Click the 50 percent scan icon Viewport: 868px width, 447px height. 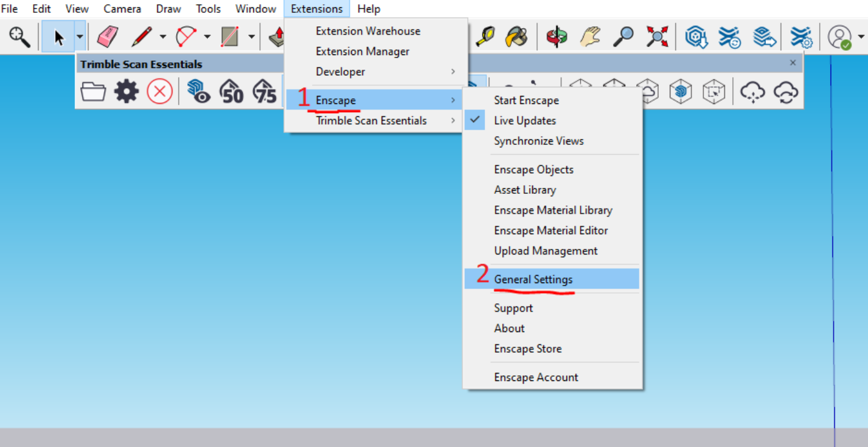232,92
